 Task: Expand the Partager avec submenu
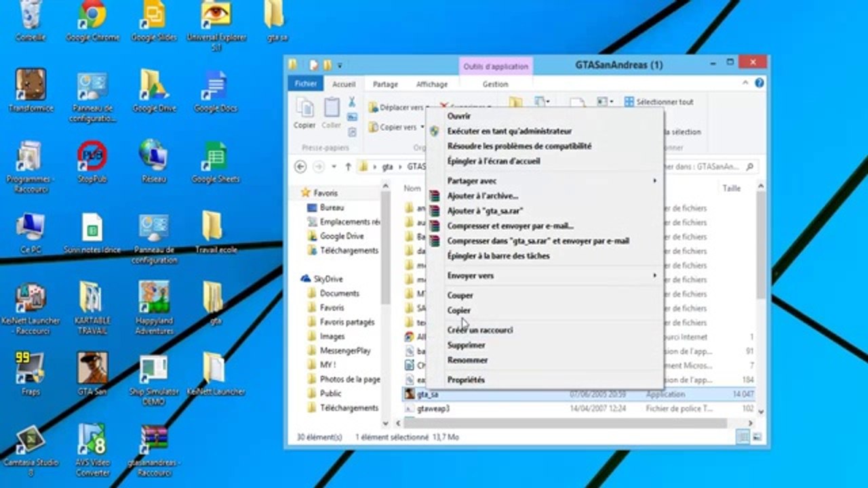pos(545,181)
